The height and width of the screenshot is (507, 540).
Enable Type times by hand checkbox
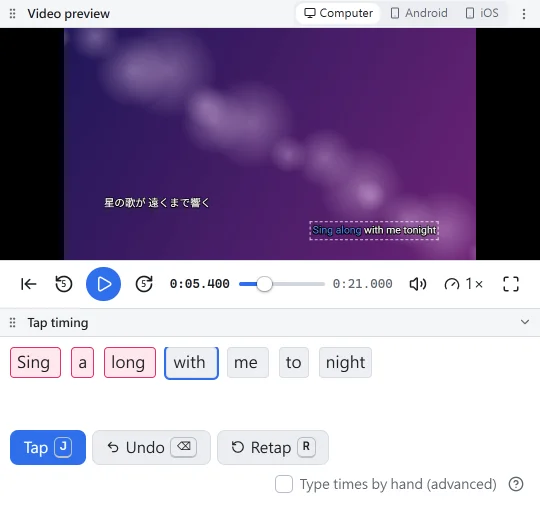click(284, 484)
